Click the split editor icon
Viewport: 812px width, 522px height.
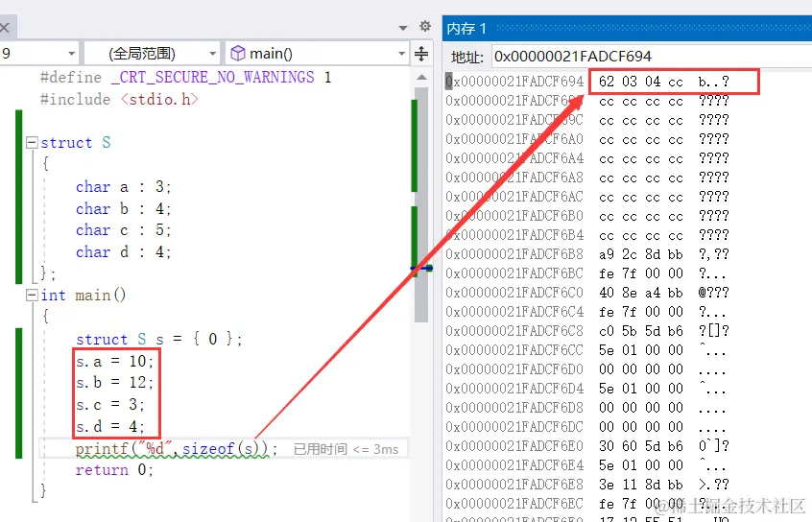pyautogui.click(x=421, y=54)
